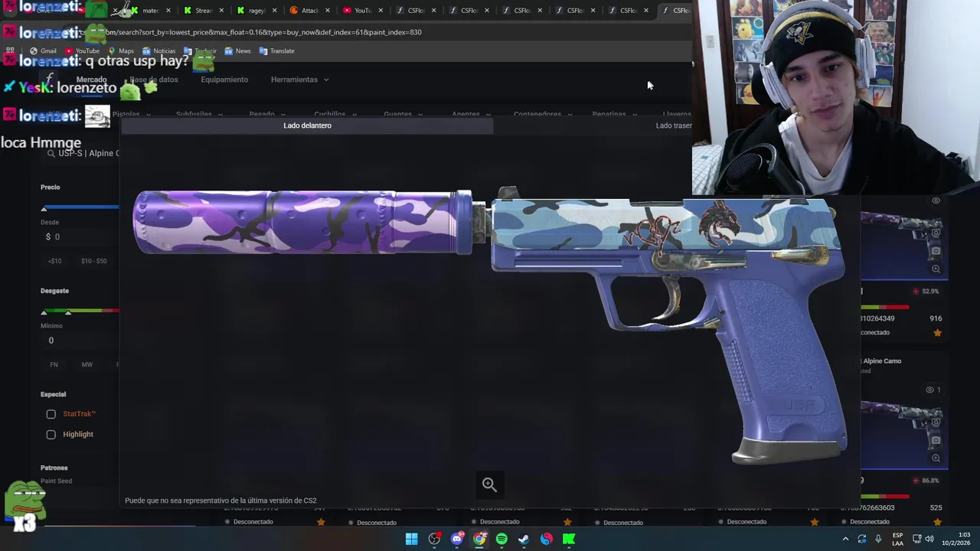Click the star icon beside the 916 listing
The image size is (980, 551).
click(937, 333)
